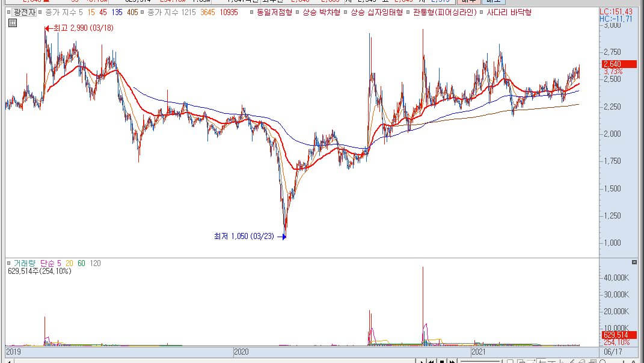Viewport: 644px width, 363px height.
Task: Click the 2,750 price axis label
Action: (612, 52)
